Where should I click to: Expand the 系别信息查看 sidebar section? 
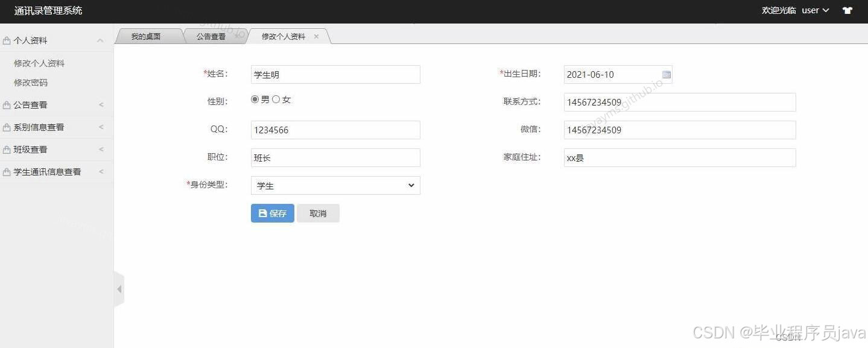[x=101, y=127]
